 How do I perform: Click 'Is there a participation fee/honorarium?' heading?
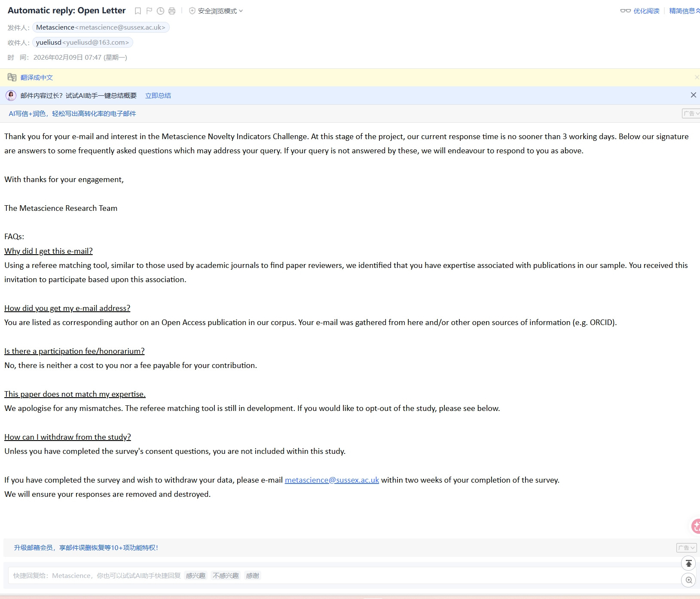pyautogui.click(x=74, y=351)
